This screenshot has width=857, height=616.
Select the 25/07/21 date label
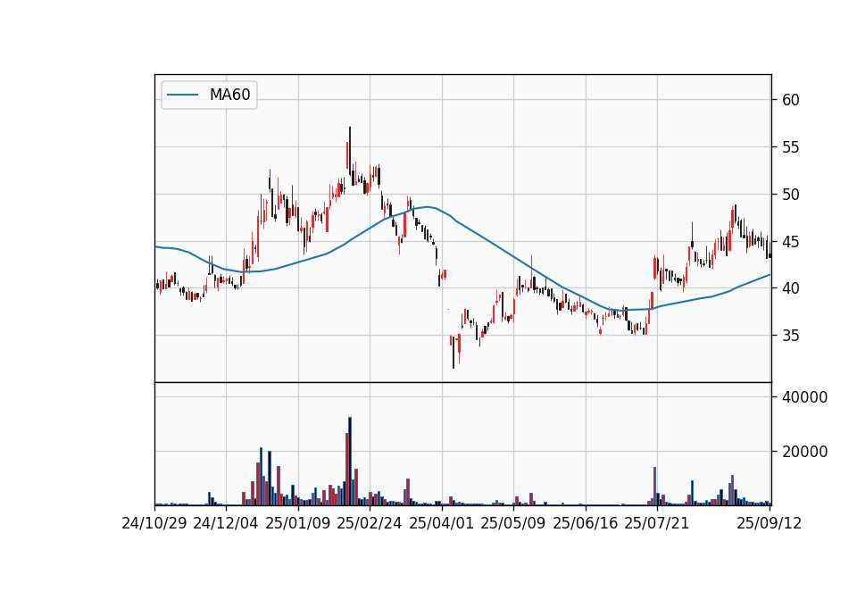657,523
